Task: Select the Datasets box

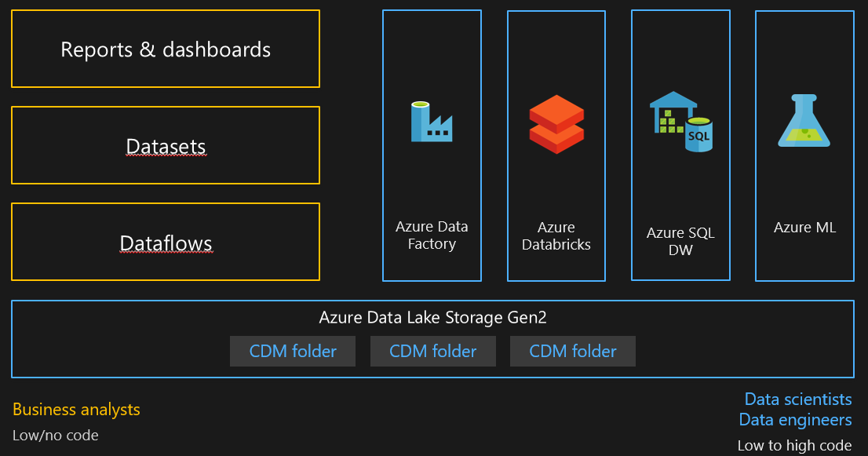Action: pos(166,146)
